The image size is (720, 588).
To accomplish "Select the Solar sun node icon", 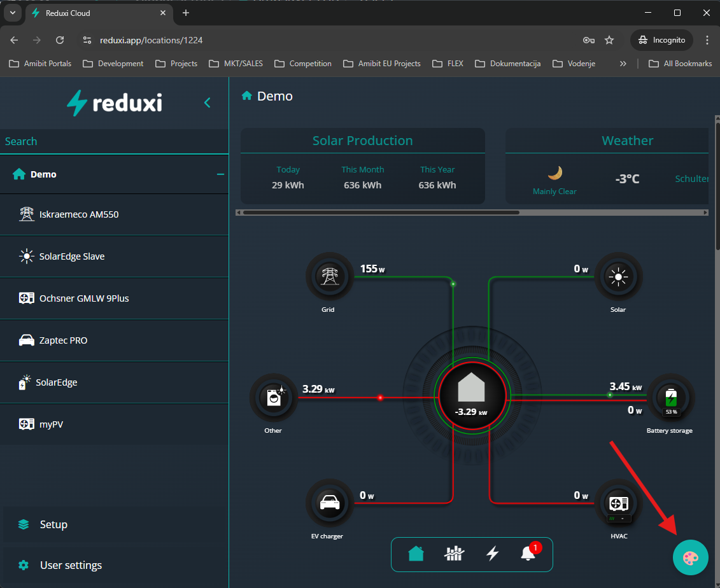I will point(618,276).
